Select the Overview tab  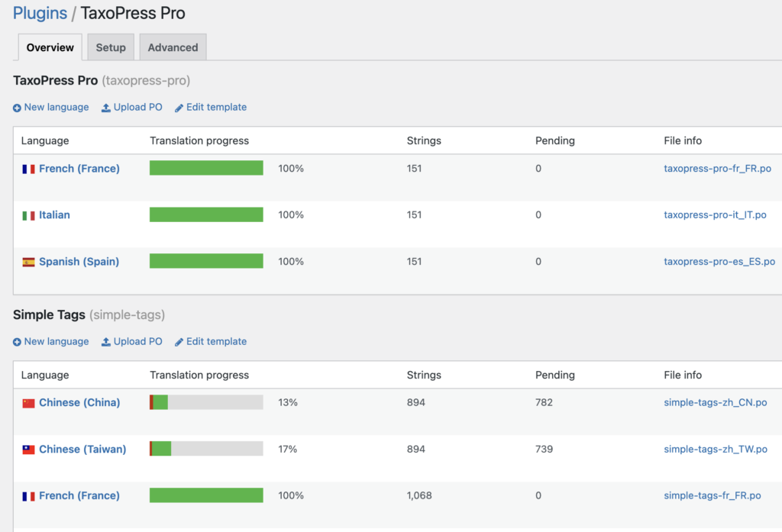50,47
